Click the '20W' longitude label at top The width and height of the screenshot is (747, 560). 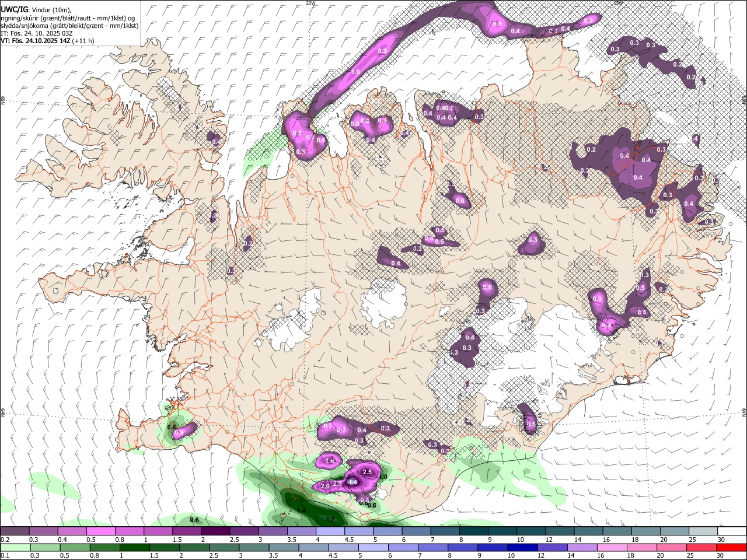click(x=310, y=3)
